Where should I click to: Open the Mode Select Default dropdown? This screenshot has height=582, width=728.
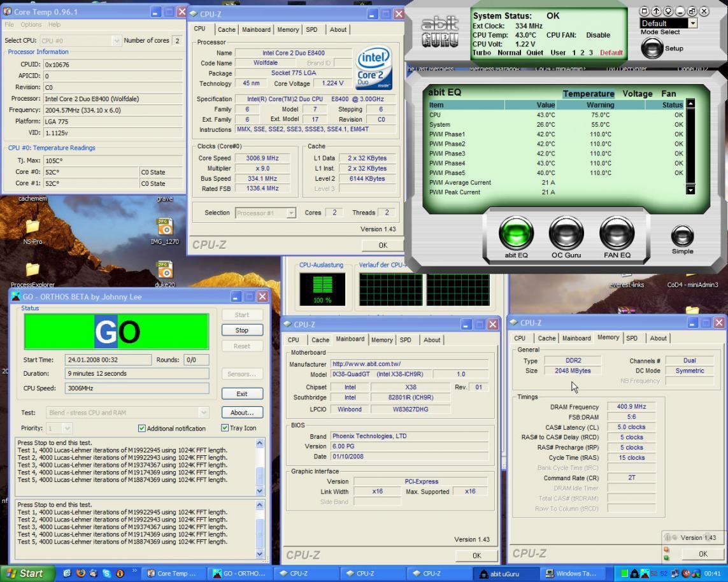pyautogui.click(x=693, y=23)
